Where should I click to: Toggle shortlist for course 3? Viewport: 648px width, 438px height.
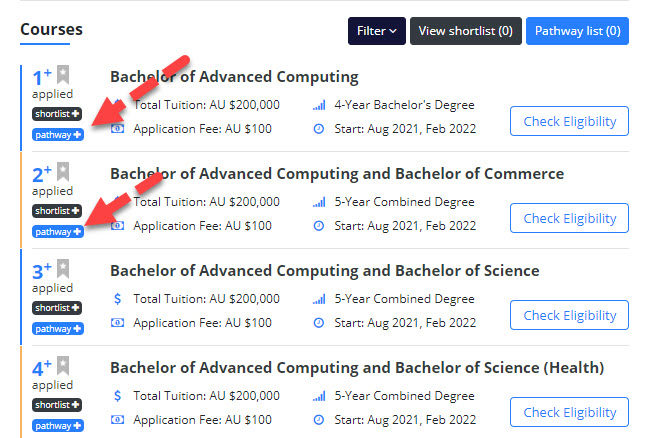[57, 308]
